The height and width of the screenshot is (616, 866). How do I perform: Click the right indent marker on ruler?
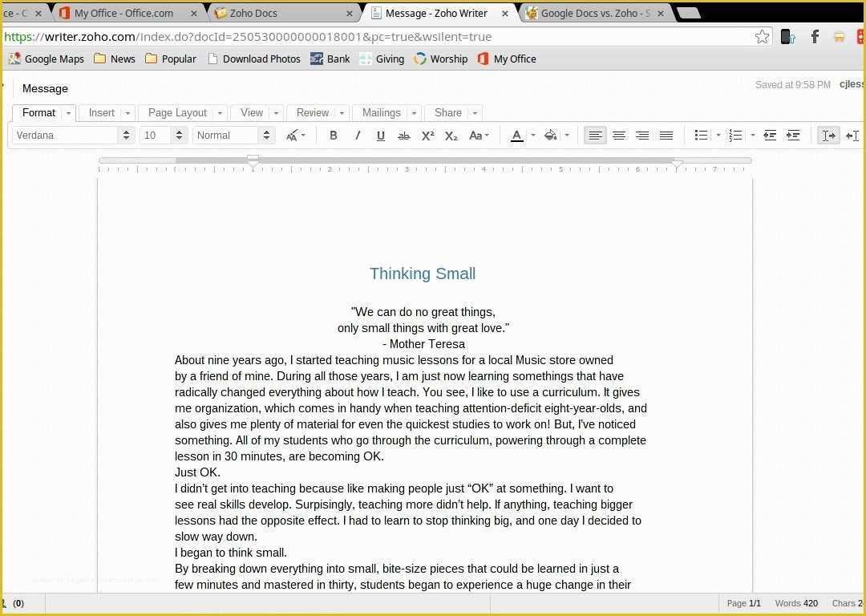tap(677, 164)
